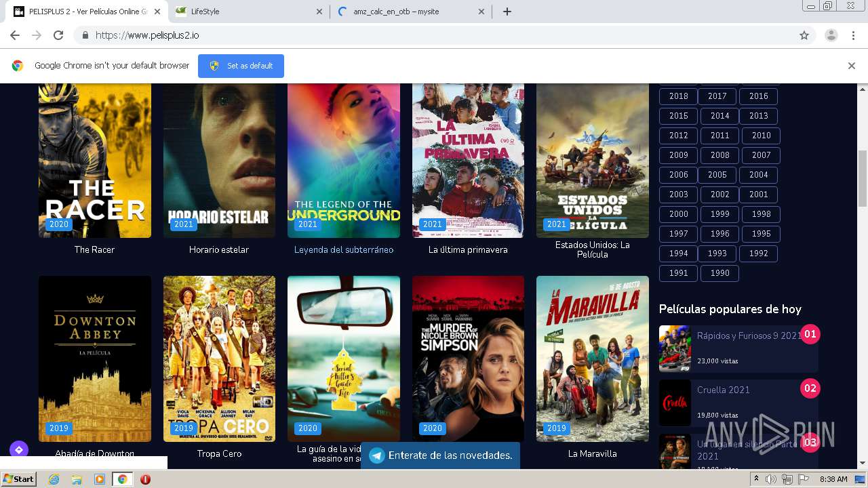
Task: Click the taskbar clock showing 8:38 AM
Action: [x=833, y=479]
